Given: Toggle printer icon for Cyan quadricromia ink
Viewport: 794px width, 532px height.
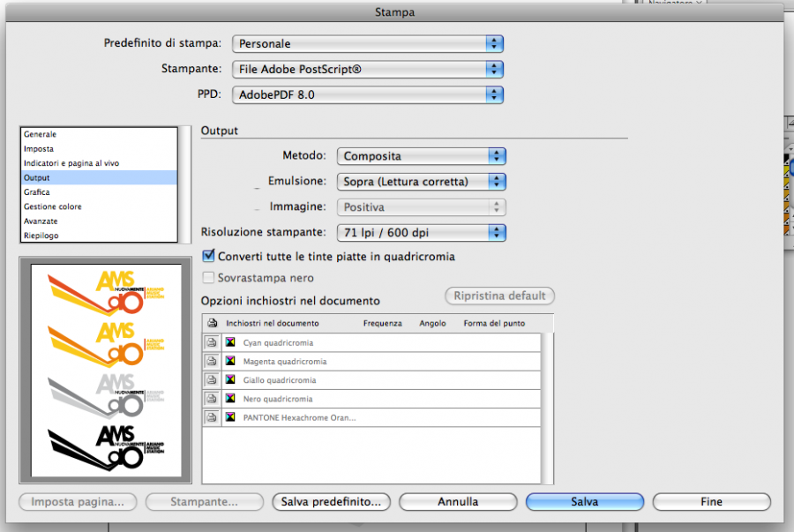Looking at the screenshot, I should click(x=212, y=342).
